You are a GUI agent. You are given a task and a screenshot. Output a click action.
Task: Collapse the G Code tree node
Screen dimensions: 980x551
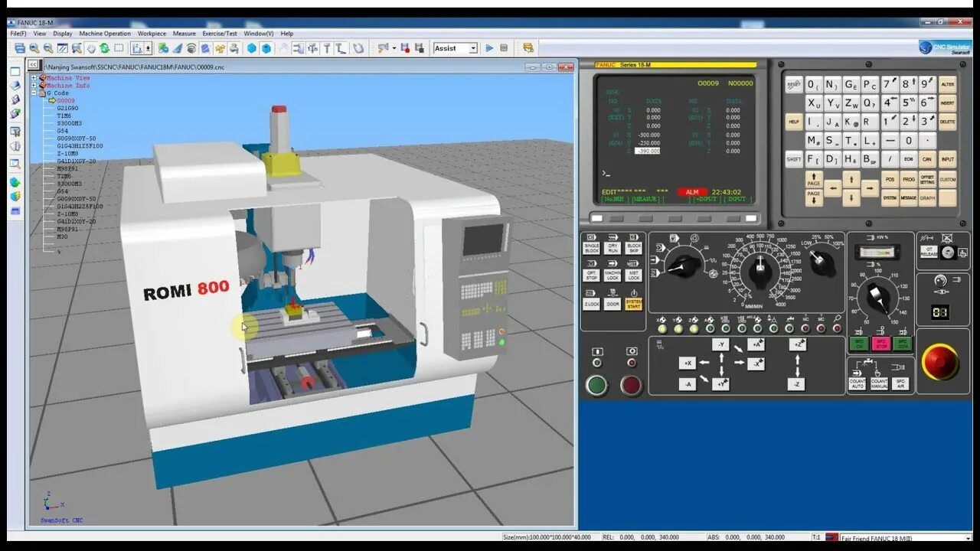pyautogui.click(x=34, y=93)
